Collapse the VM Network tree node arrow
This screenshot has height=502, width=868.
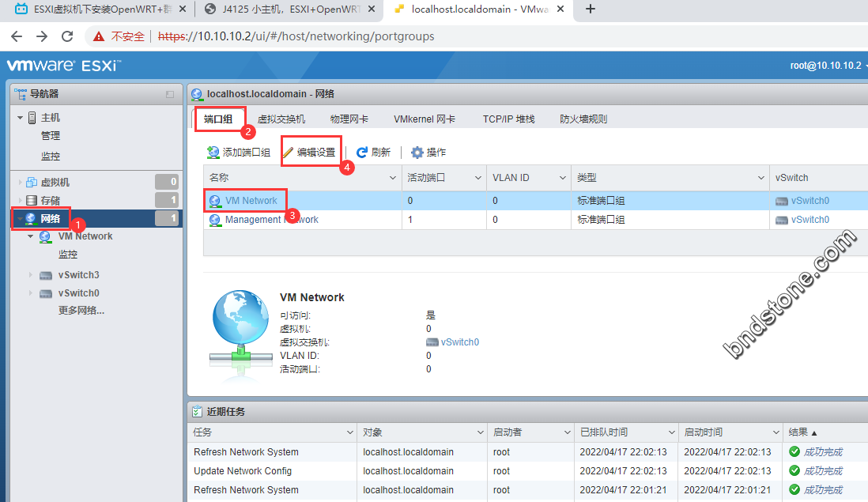point(31,236)
